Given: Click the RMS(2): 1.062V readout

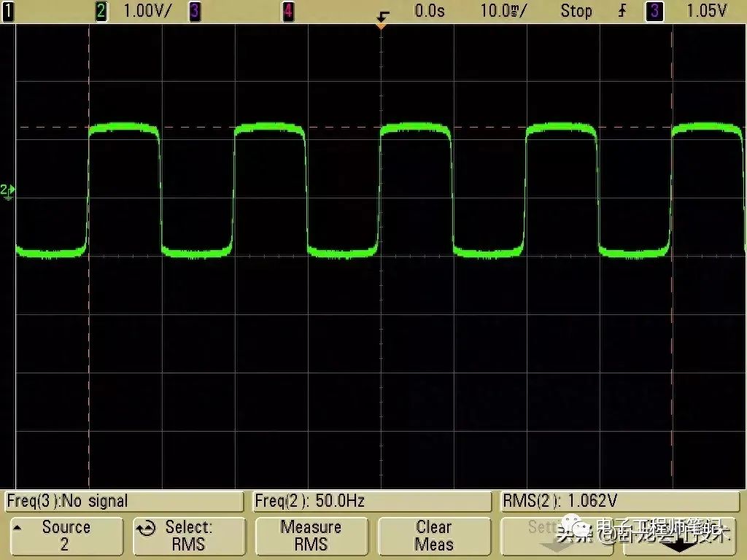Looking at the screenshot, I should coord(620,501).
